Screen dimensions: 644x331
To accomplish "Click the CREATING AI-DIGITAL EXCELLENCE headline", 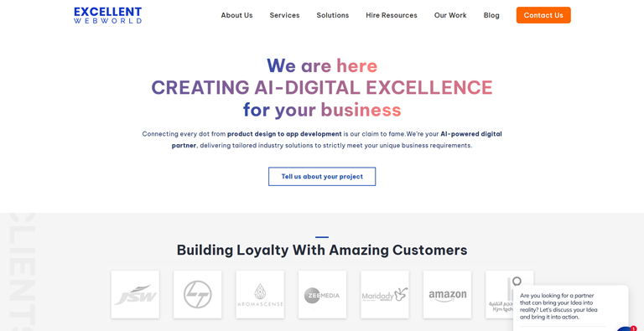I will 322,87.
